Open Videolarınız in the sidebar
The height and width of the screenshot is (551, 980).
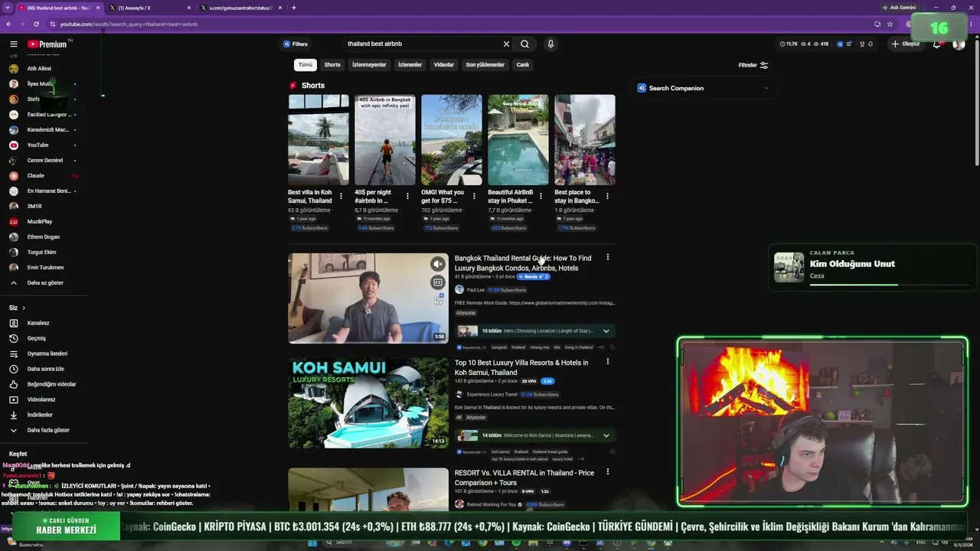click(x=41, y=399)
